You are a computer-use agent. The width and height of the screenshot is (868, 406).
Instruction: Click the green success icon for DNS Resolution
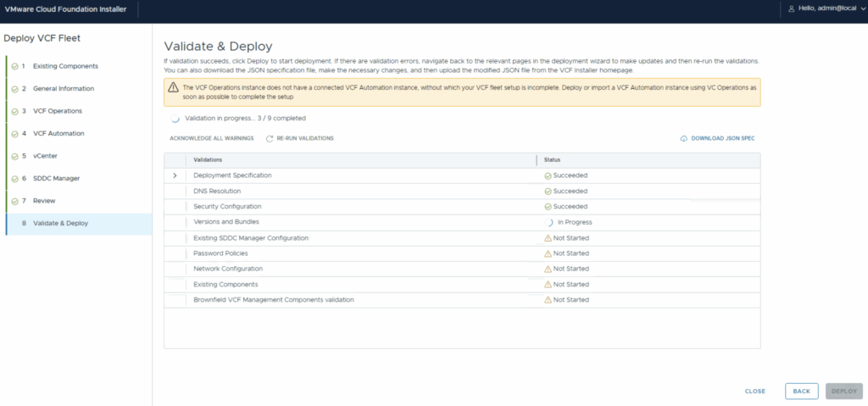point(548,191)
